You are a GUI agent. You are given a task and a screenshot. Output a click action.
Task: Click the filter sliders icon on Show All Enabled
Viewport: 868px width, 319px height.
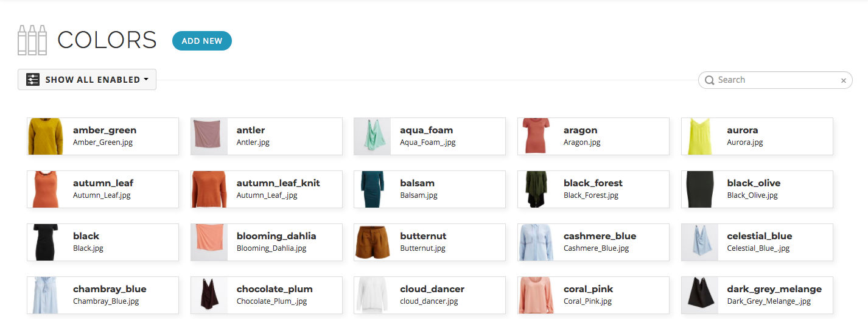point(33,80)
